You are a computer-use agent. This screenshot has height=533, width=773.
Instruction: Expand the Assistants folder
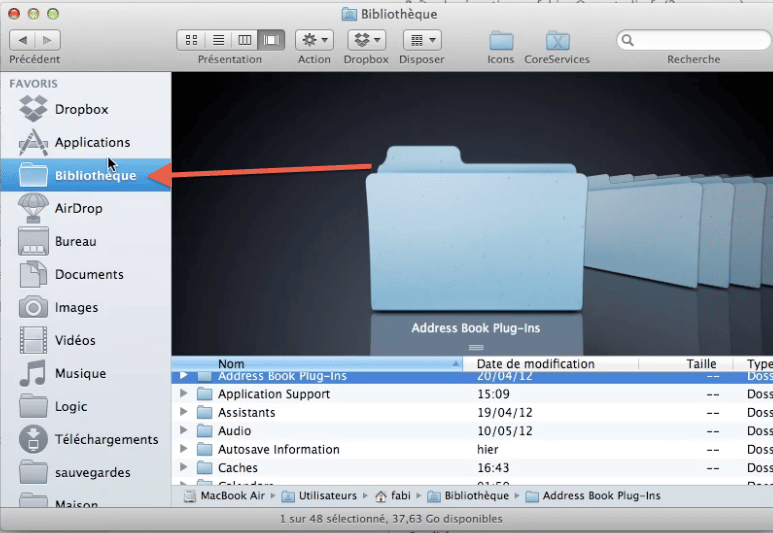tap(183, 412)
